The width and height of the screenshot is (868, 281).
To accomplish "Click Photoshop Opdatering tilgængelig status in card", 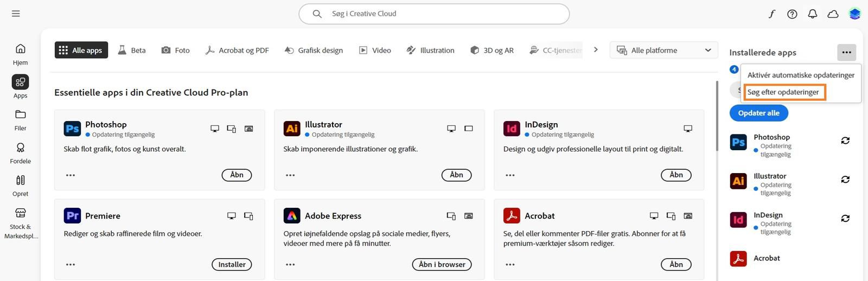I will (120, 135).
